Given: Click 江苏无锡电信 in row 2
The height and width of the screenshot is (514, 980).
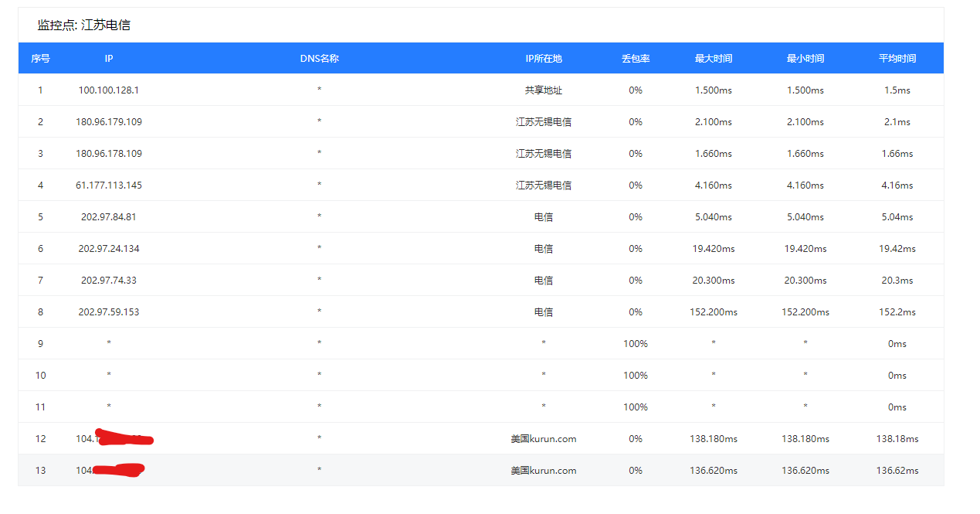Looking at the screenshot, I should click(544, 122).
